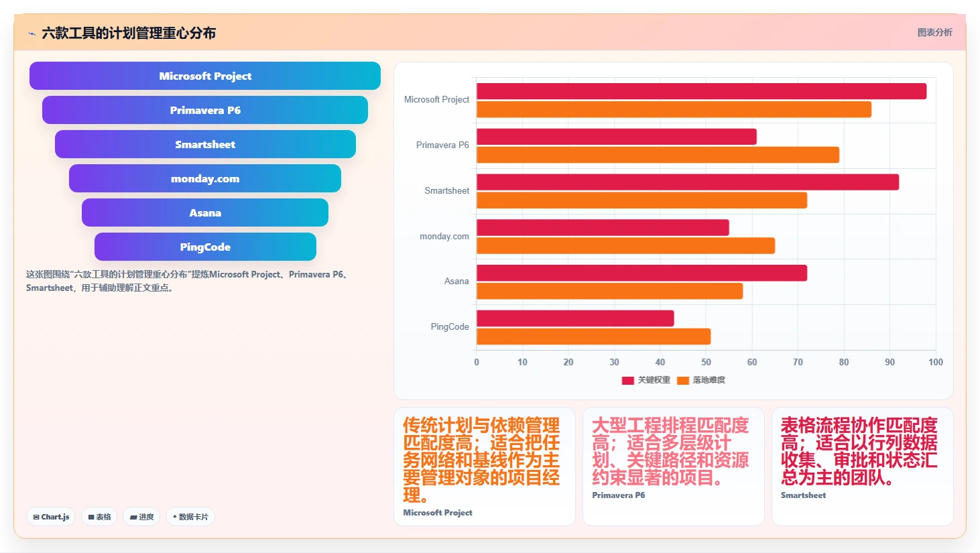Click the PingCode y-axis label
Viewport: 980px width, 553px height.
[450, 326]
